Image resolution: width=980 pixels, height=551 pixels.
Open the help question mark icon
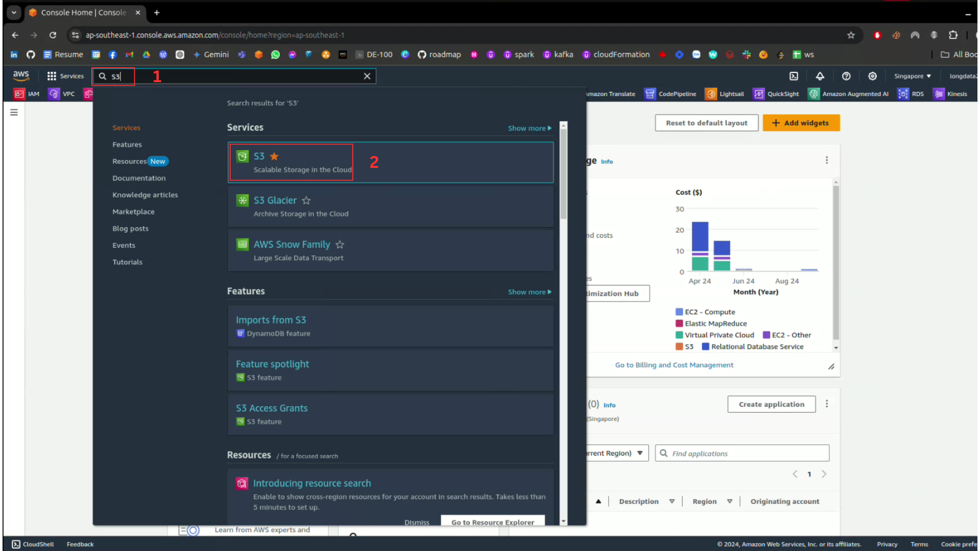[846, 76]
